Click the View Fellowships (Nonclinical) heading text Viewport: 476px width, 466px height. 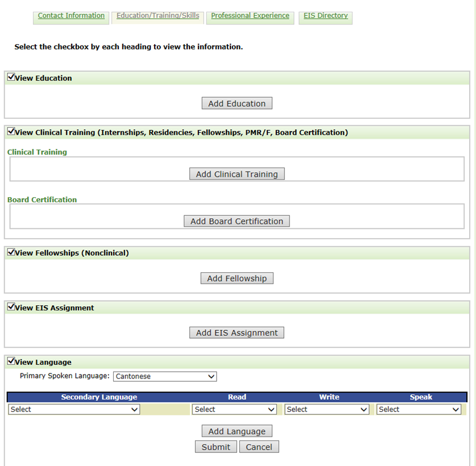click(x=72, y=253)
